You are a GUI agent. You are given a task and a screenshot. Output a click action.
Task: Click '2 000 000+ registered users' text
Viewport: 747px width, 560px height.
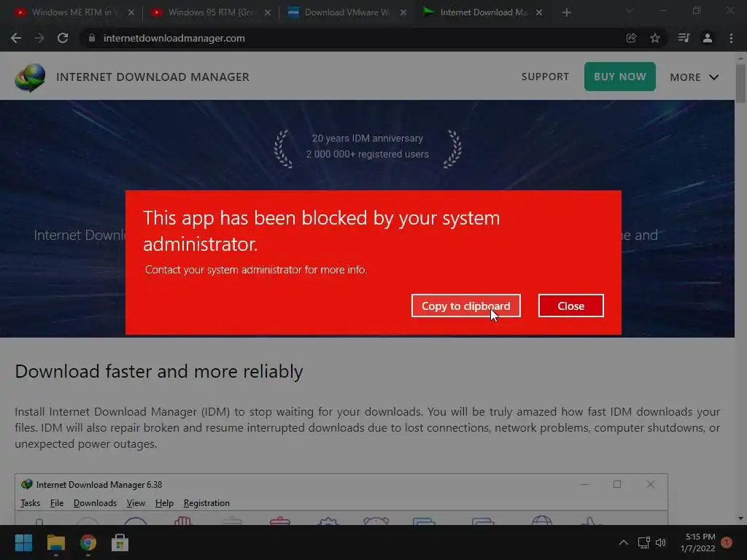pos(368,154)
